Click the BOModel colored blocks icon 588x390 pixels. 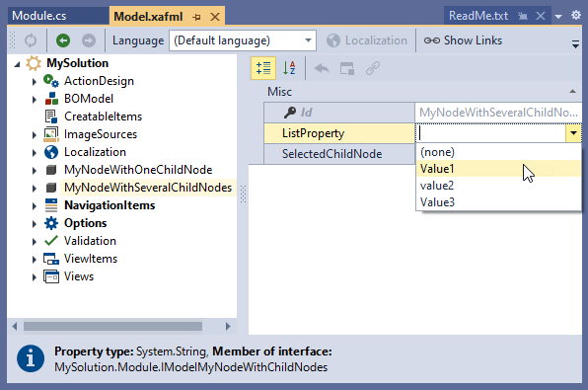51,99
